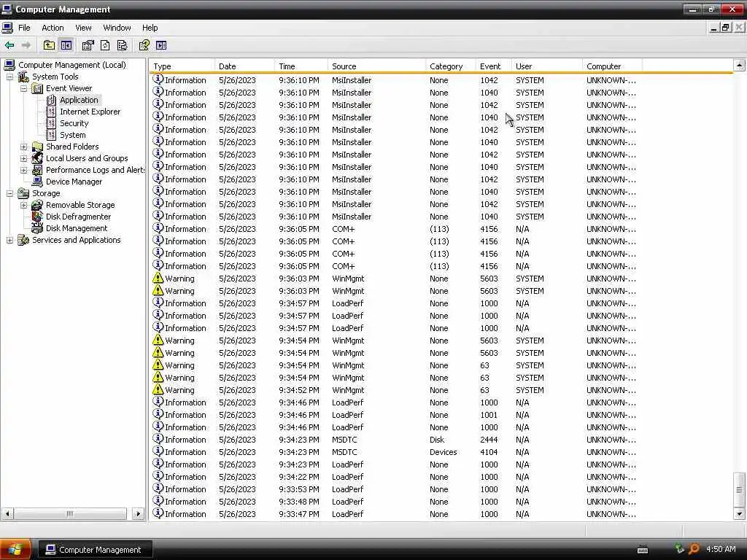
Task: Click the vertical scrollbar thumb of event list
Action: [x=739, y=489]
